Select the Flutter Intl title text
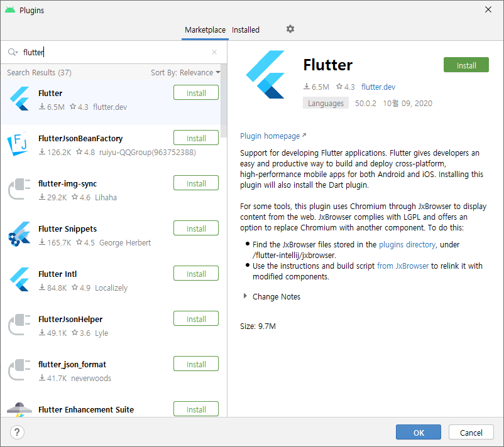Viewport: 504px width, 447px height. 58,274
